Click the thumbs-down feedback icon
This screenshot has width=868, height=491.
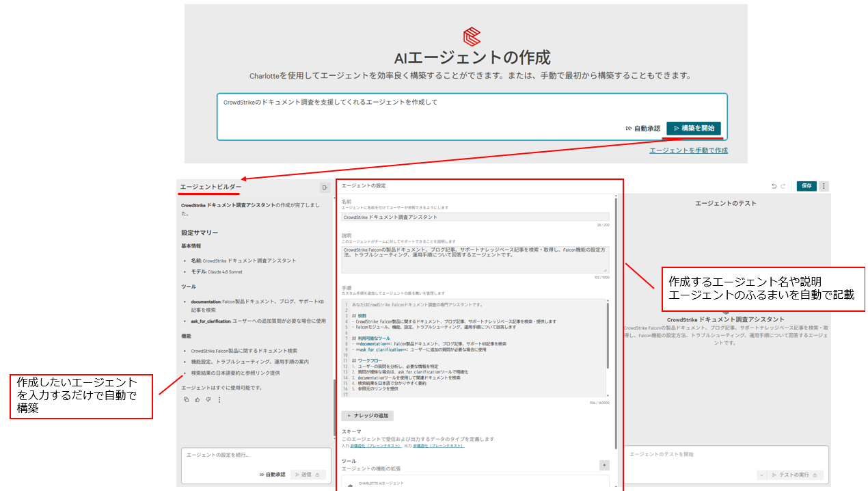click(x=208, y=400)
